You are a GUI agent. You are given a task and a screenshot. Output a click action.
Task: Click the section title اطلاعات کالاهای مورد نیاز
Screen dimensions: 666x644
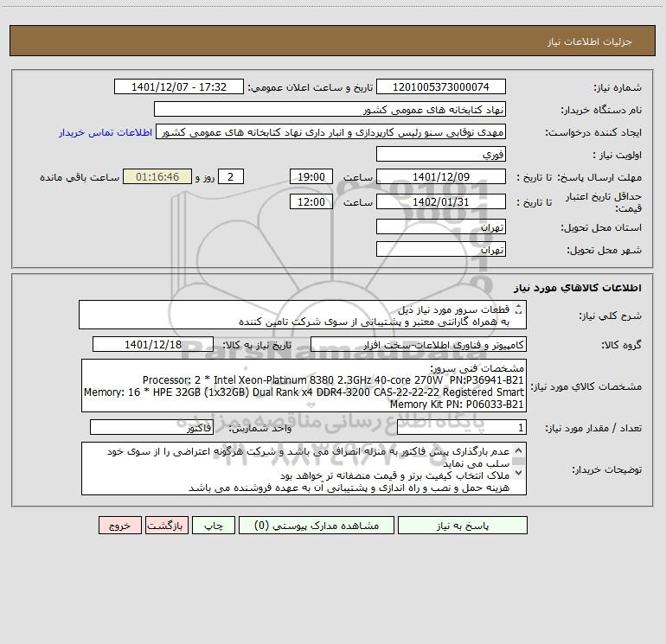[577, 288]
